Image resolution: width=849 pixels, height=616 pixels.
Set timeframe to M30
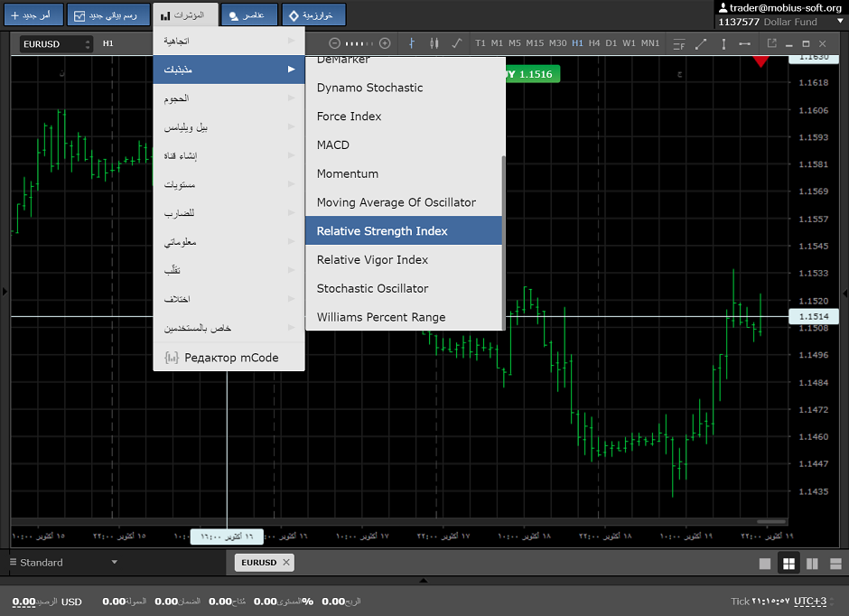557,43
